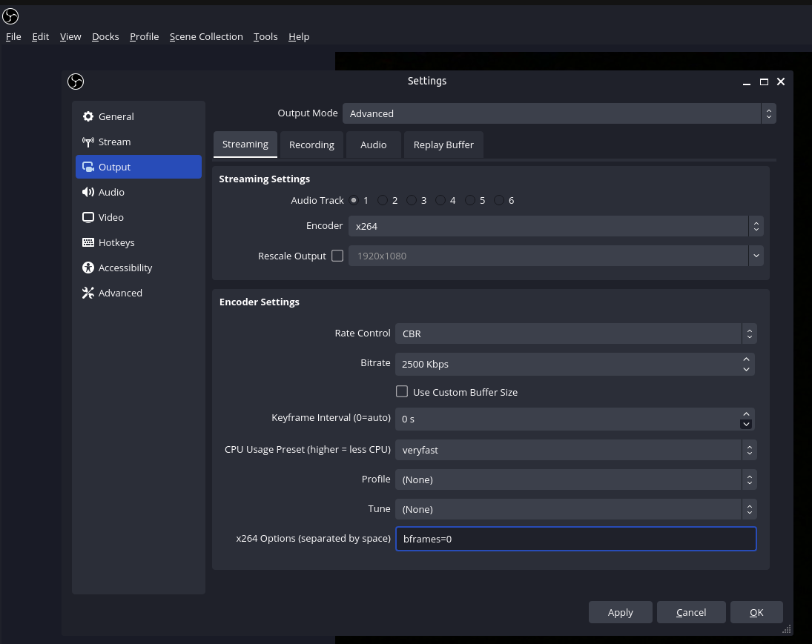The height and width of the screenshot is (644, 812).
Task: Open Video settings monitor icon
Action: [x=88, y=217]
